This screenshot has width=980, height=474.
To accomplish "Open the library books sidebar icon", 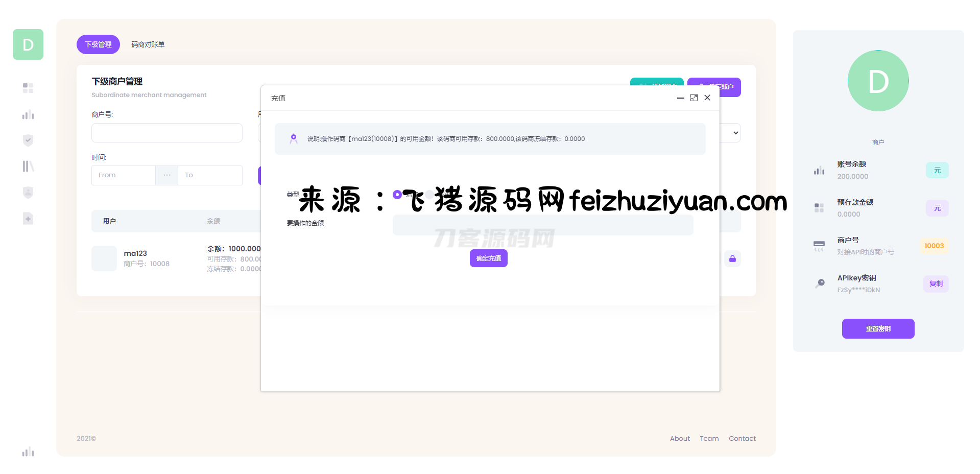I will coord(28,167).
